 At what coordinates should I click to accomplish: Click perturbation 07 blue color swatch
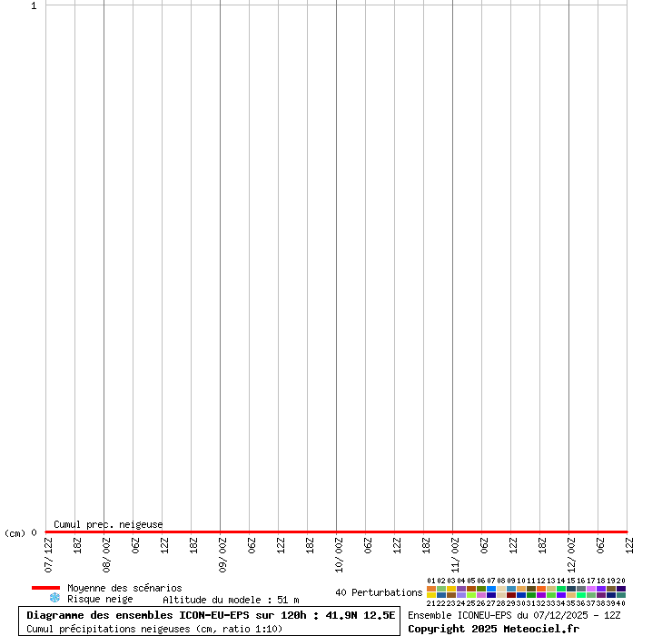click(491, 589)
